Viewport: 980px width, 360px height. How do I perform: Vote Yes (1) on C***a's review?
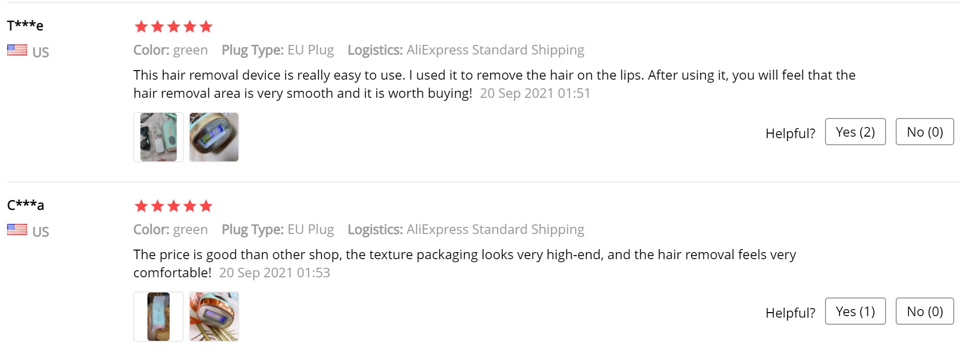[855, 312]
